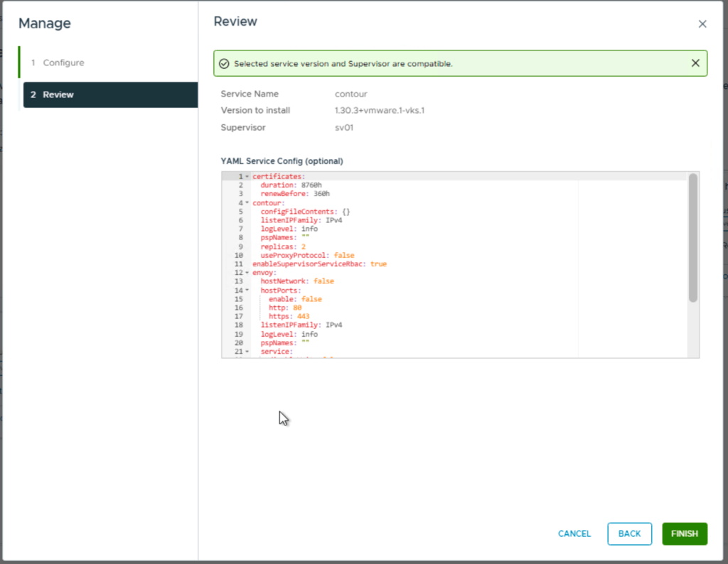Fold the service block at line 21

click(x=247, y=352)
